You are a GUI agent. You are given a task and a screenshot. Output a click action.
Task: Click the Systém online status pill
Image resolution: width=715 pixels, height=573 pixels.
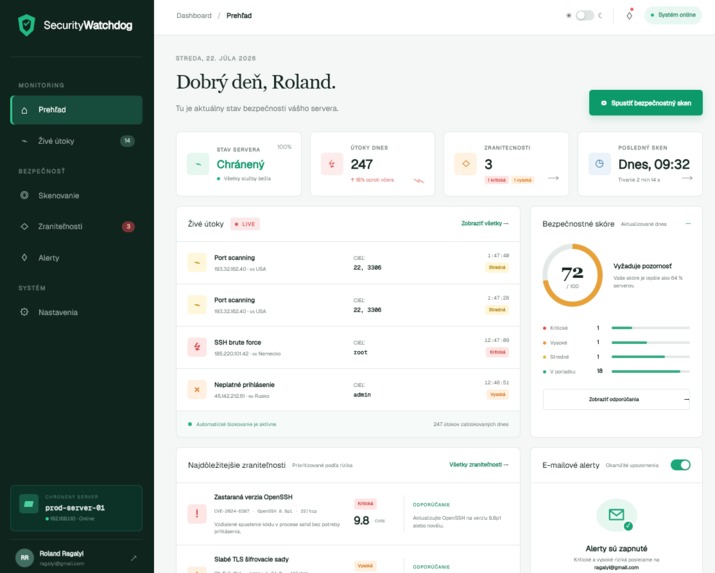pyautogui.click(x=673, y=15)
